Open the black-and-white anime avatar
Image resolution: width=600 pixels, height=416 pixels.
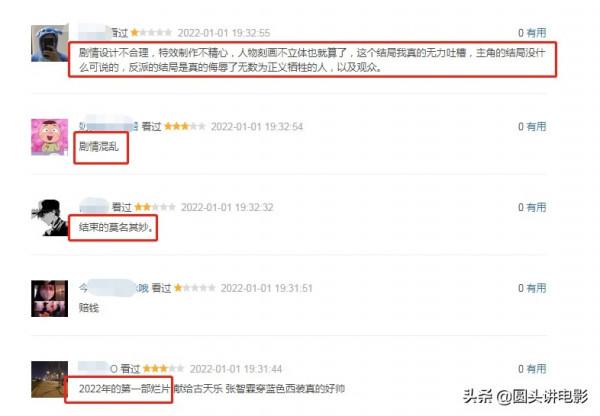[50, 218]
